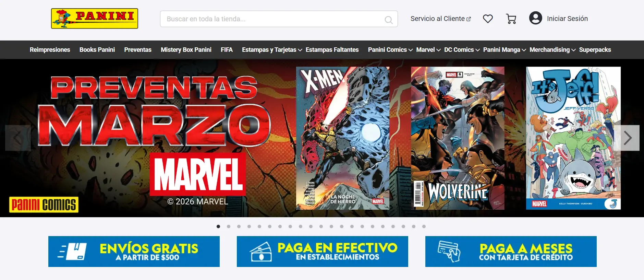Click the shipping box icon in Envíos Gratis

[x=72, y=252]
